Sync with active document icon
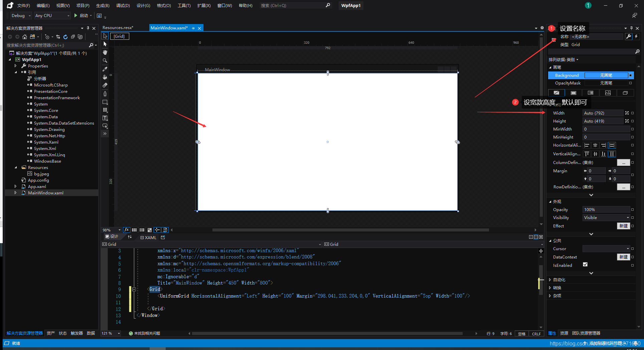The image size is (644, 350). pos(58,37)
